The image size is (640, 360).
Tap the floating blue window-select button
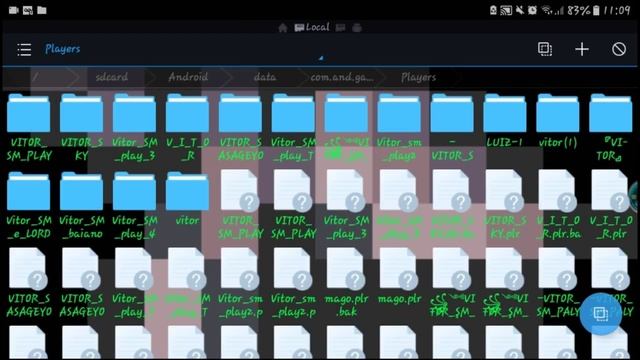point(600,313)
